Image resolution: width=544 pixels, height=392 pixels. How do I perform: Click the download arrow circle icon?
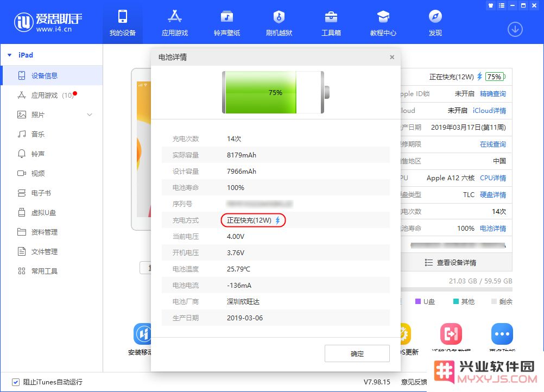515,29
